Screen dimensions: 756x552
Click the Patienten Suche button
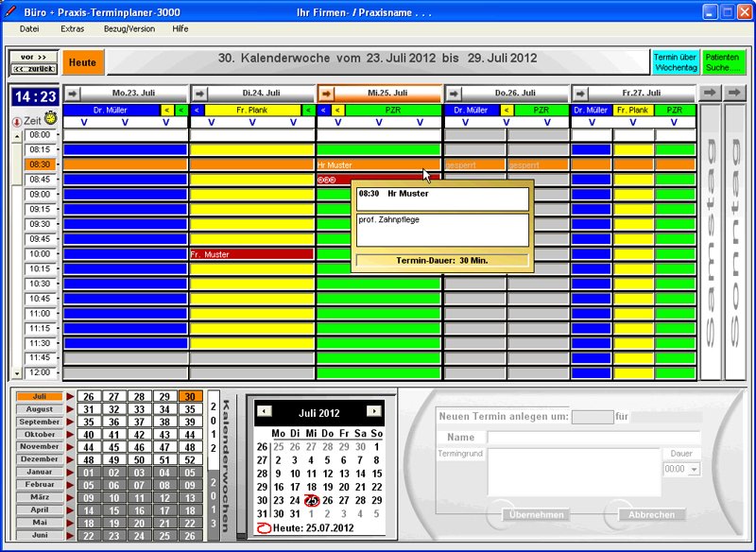723,62
